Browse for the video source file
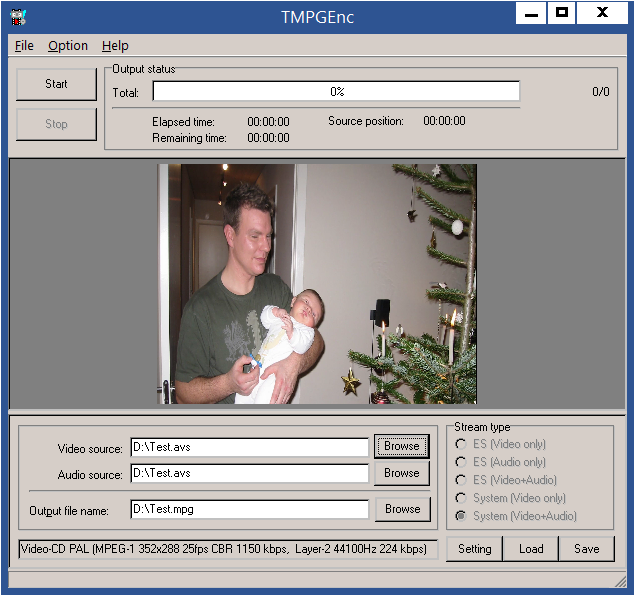635x596 pixels. tap(402, 446)
